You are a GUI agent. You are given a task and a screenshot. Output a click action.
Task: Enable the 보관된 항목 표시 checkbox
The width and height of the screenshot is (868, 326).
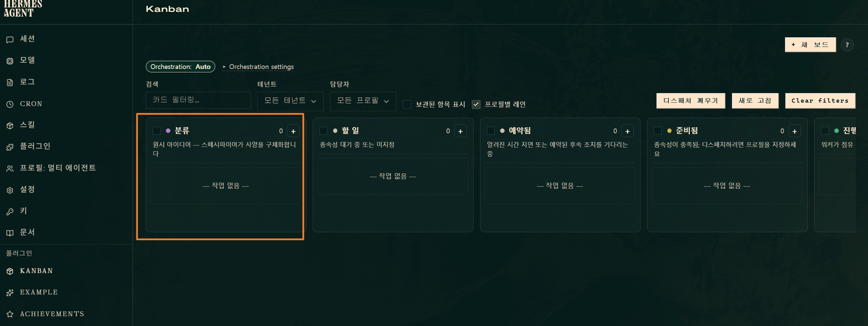pyautogui.click(x=407, y=104)
